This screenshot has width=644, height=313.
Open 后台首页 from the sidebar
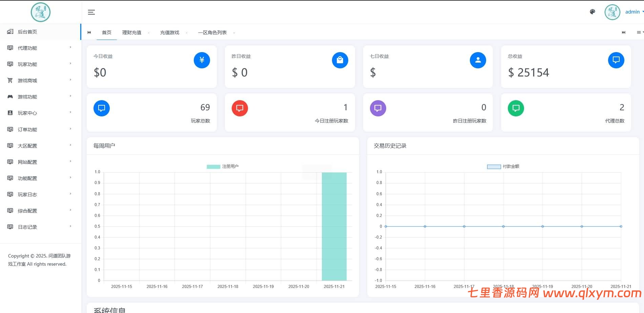(x=28, y=31)
